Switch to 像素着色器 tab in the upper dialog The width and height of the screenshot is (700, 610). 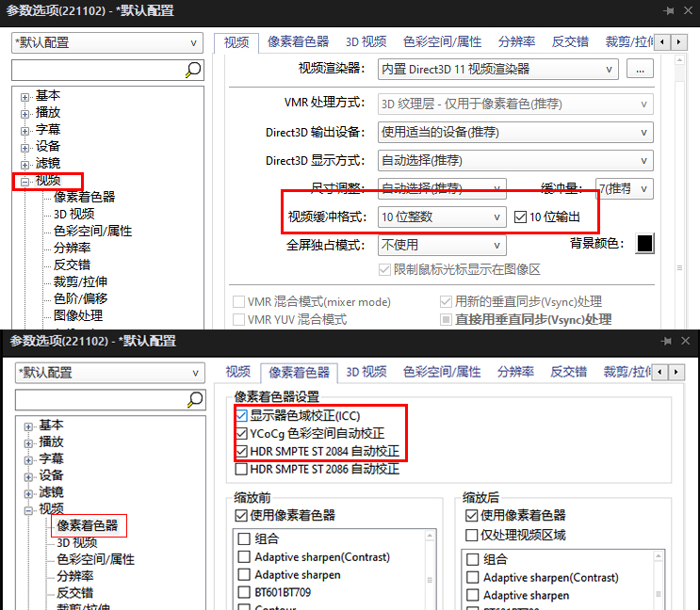(298, 42)
